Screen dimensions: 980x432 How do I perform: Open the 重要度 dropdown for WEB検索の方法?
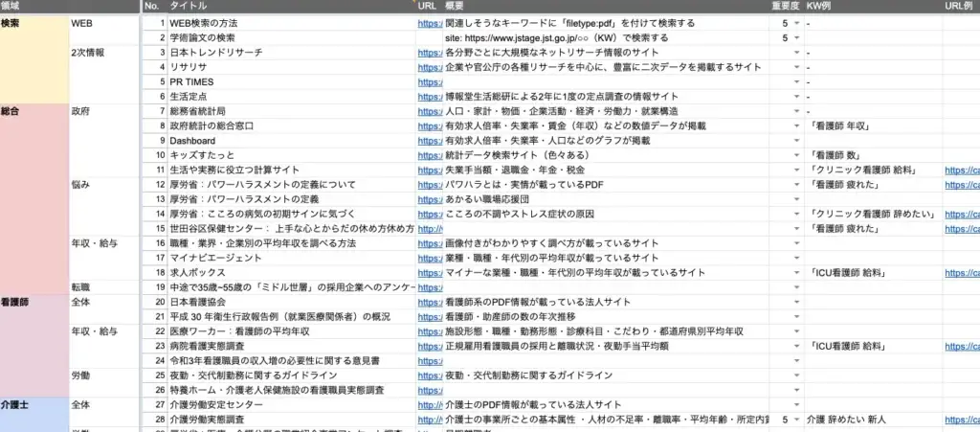click(x=796, y=22)
